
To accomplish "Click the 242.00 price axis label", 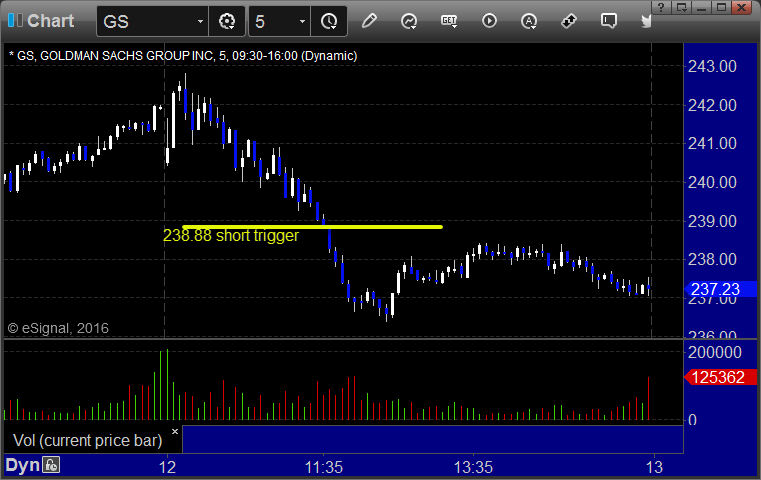I will [712, 105].
